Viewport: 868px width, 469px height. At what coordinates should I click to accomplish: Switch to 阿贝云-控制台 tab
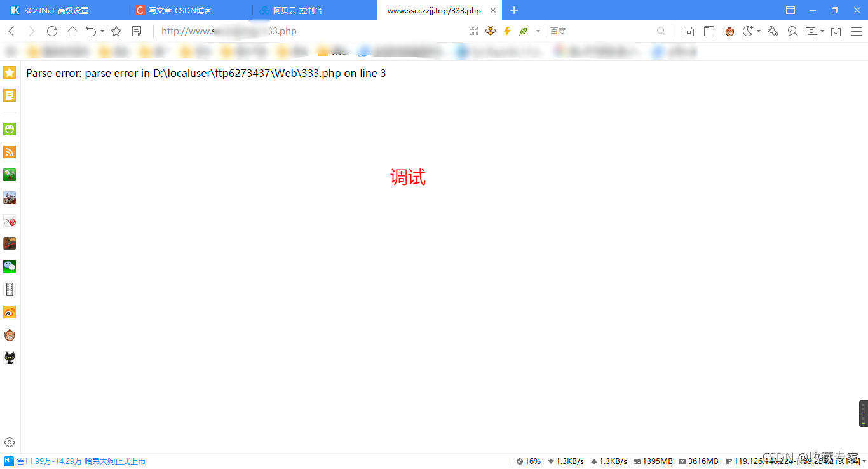coord(314,10)
